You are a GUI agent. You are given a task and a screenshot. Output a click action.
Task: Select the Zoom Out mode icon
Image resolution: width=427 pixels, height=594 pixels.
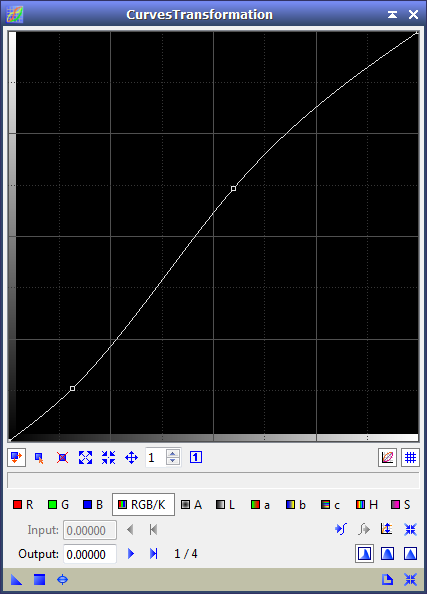pyautogui.click(x=108, y=458)
